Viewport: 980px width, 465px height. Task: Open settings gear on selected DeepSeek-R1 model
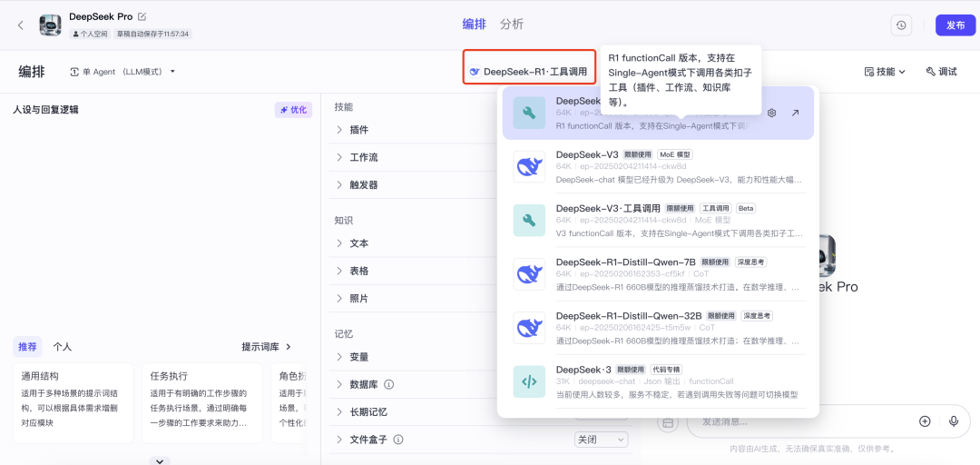point(772,113)
